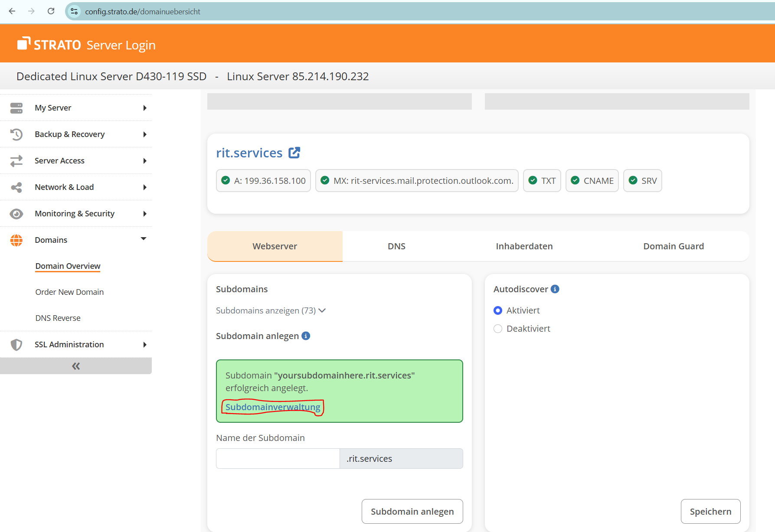
Task: Click the Name der Subdomain input field
Action: (278, 458)
